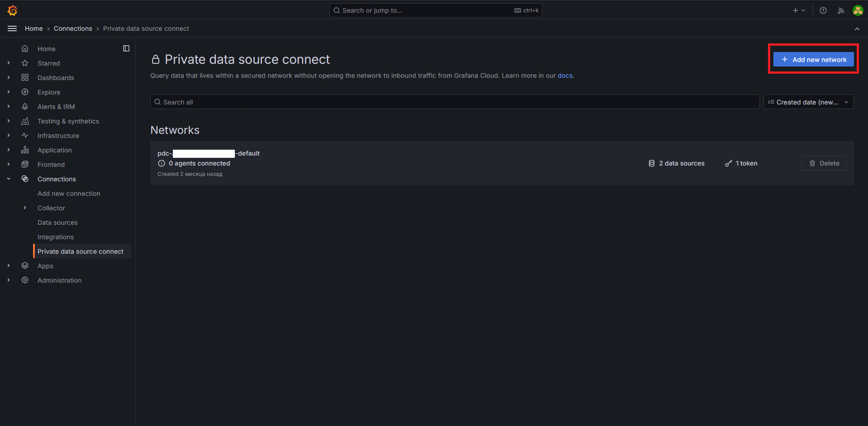Open Add new connection menu item
Viewport: 868px width, 426px height.
click(x=69, y=194)
